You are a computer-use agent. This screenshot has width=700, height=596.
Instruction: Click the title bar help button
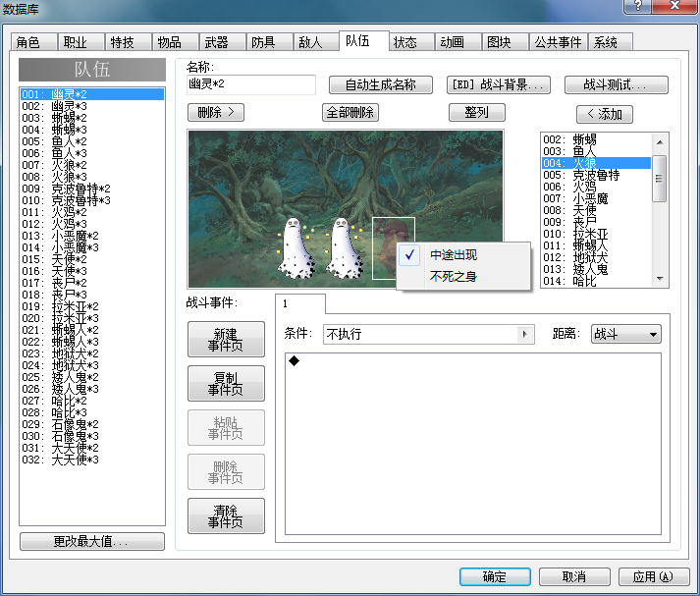click(x=637, y=5)
